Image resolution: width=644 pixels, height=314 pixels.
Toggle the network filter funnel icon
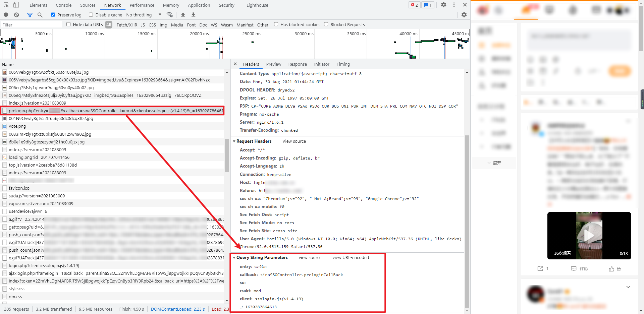(x=30, y=15)
